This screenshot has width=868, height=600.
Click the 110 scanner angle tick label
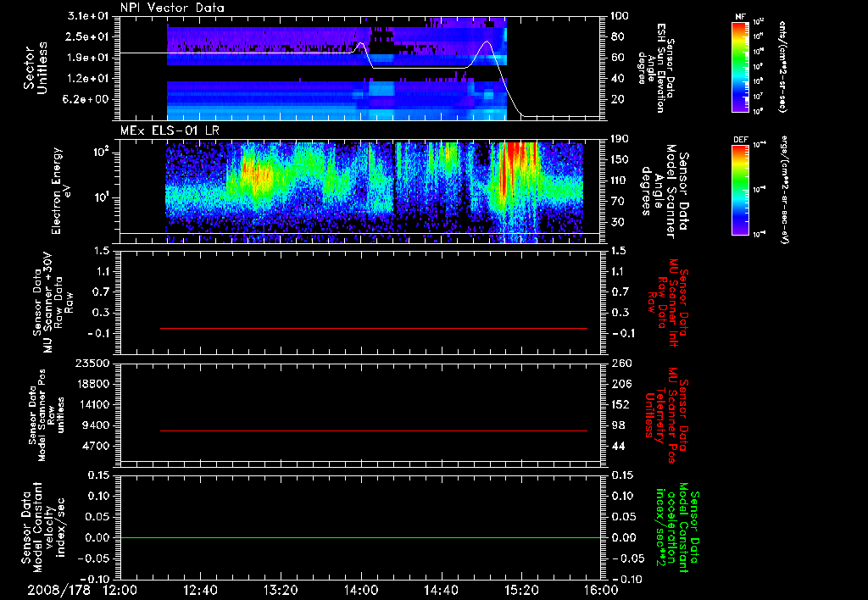pyautogui.click(x=620, y=181)
